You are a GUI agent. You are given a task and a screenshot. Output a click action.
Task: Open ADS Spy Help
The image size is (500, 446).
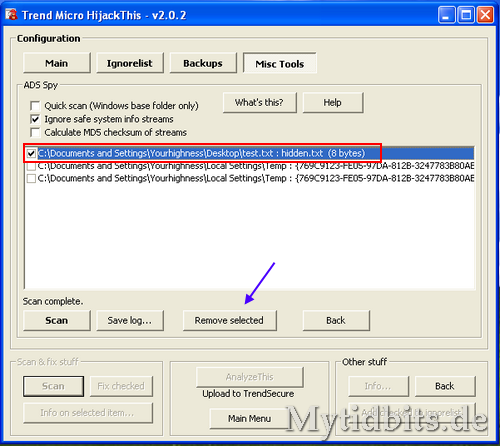point(333,102)
